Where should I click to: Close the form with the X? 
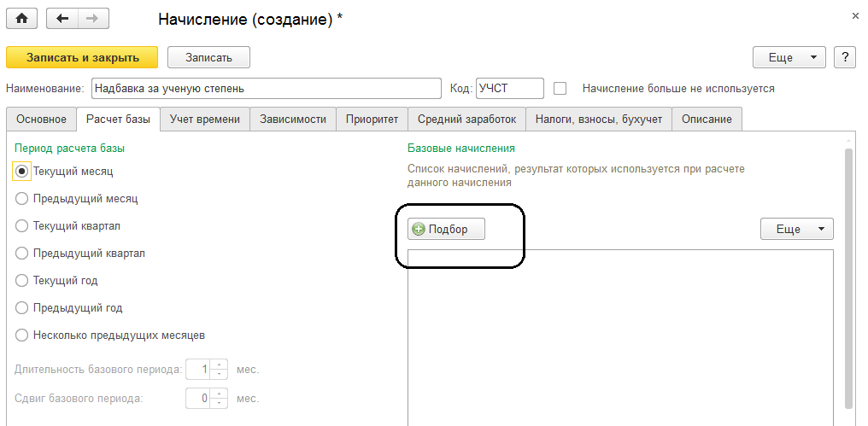[855, 16]
